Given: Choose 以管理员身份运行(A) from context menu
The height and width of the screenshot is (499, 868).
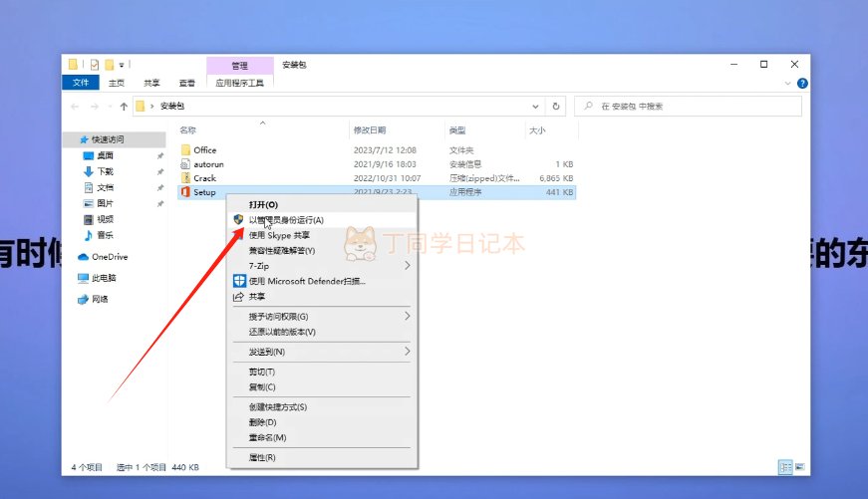Looking at the screenshot, I should 286,219.
